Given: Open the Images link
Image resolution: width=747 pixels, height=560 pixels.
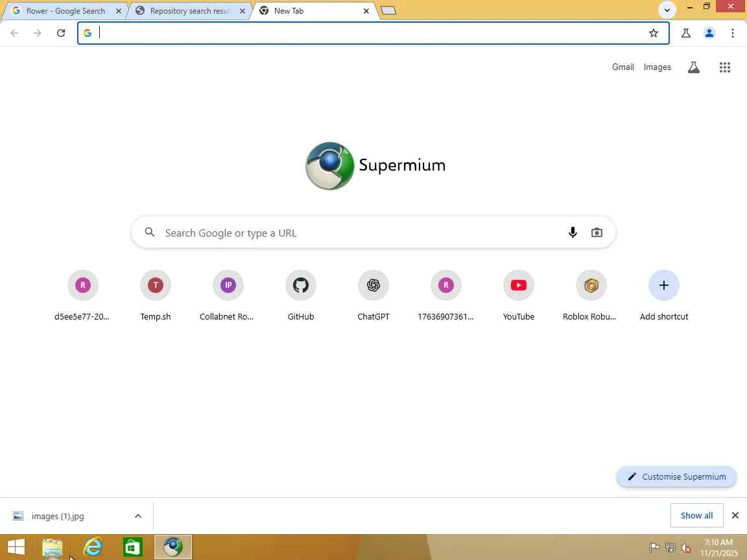Looking at the screenshot, I should click(x=657, y=67).
